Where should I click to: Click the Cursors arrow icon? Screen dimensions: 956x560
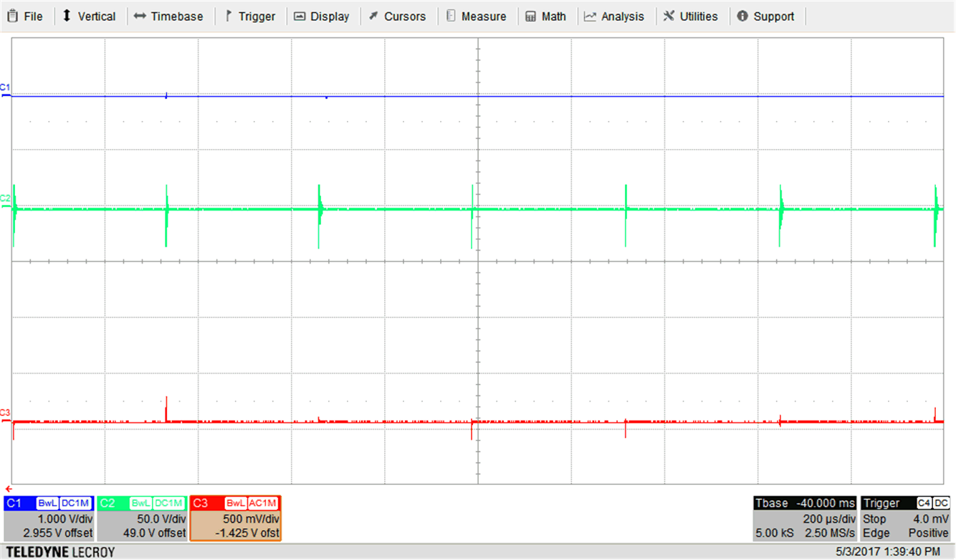point(373,16)
